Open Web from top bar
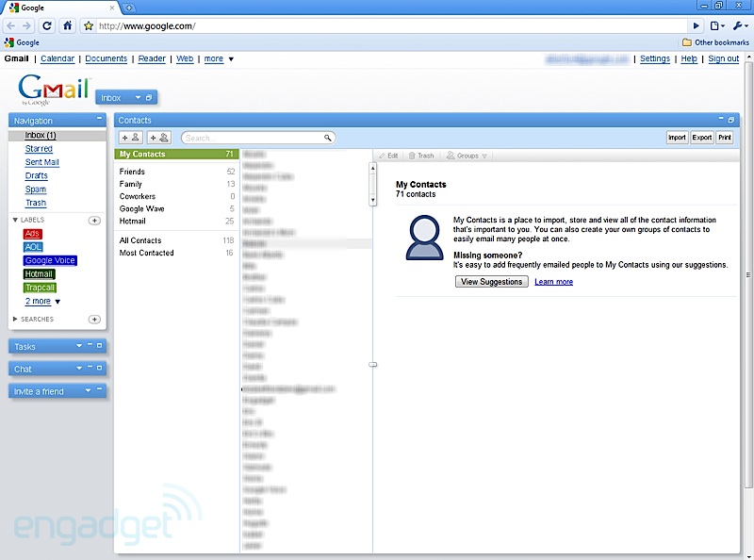The height and width of the screenshot is (560, 754). pyautogui.click(x=185, y=58)
